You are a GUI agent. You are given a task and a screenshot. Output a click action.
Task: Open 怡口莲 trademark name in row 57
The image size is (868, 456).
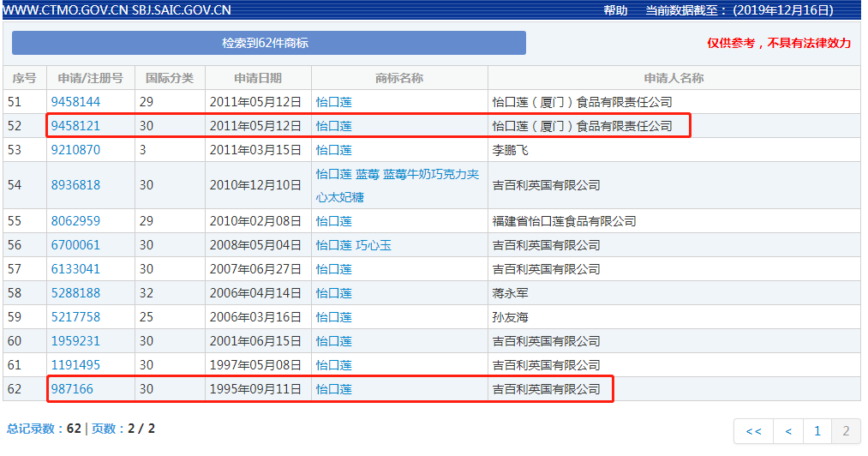click(334, 269)
